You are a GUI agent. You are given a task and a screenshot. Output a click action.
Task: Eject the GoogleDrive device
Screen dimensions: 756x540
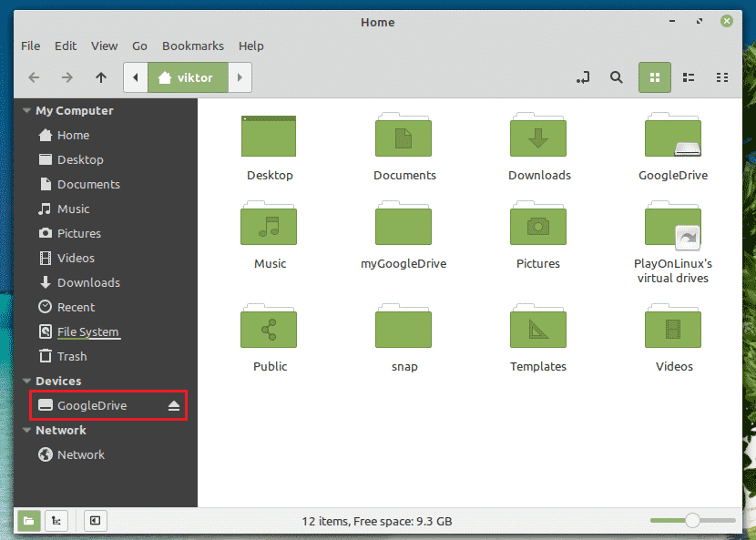click(175, 406)
